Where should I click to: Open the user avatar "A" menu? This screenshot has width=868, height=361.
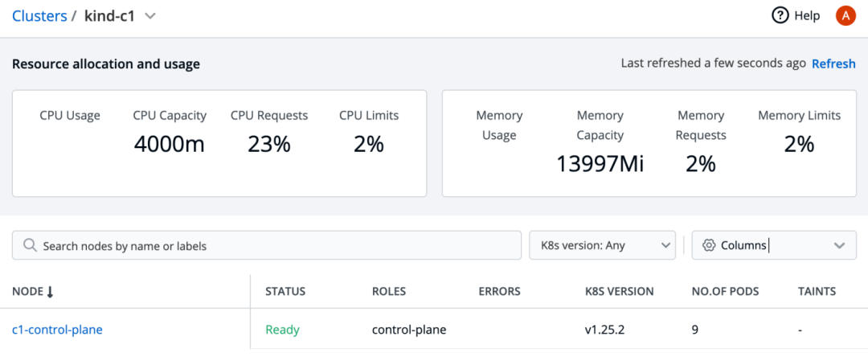point(845,15)
